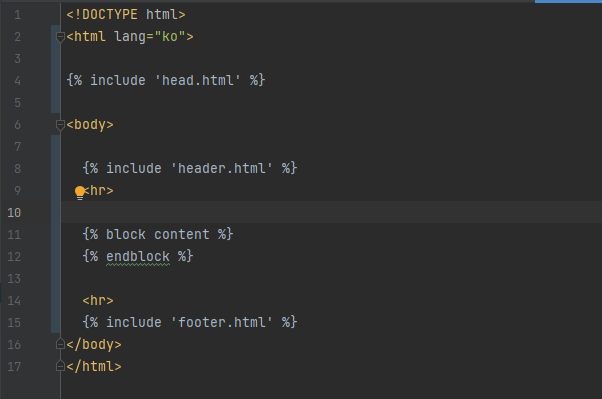Click the underlined endblock keyword
602x399 pixels.
138,257
